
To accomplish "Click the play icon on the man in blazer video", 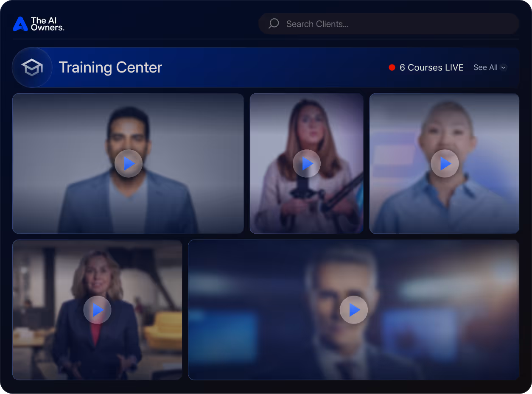I will 129,163.
